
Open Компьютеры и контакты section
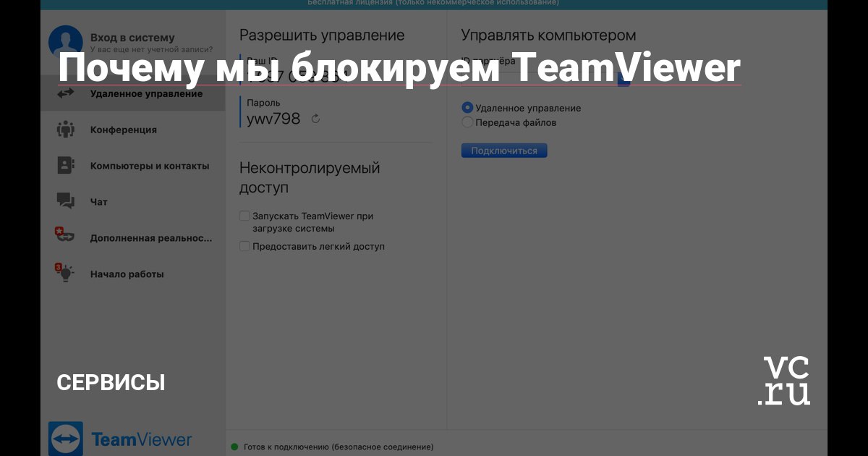(133, 166)
